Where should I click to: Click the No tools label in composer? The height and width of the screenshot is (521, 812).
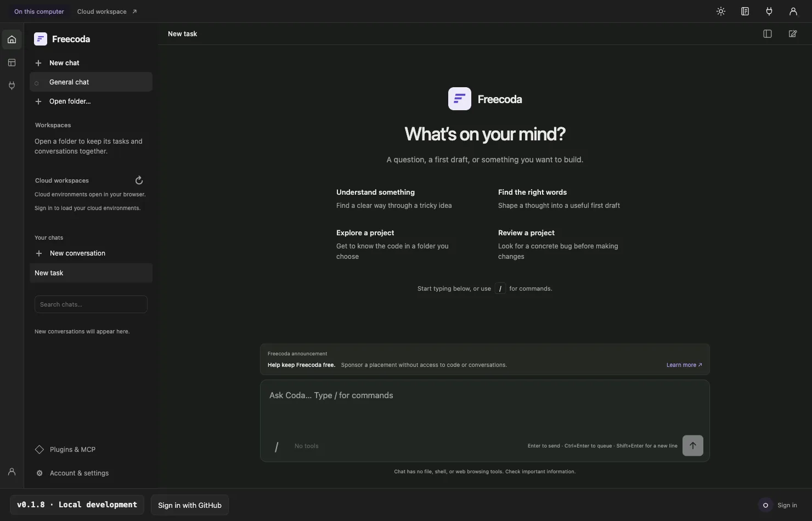306,446
